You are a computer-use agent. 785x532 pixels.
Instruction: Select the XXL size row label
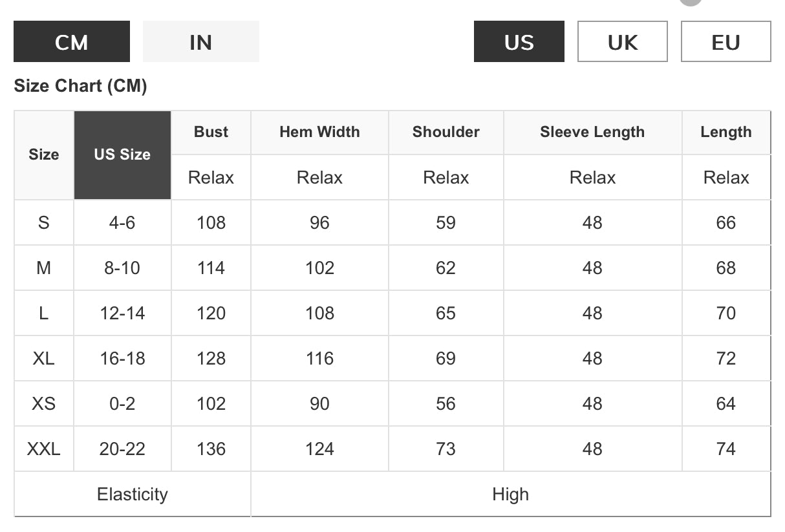click(x=44, y=449)
